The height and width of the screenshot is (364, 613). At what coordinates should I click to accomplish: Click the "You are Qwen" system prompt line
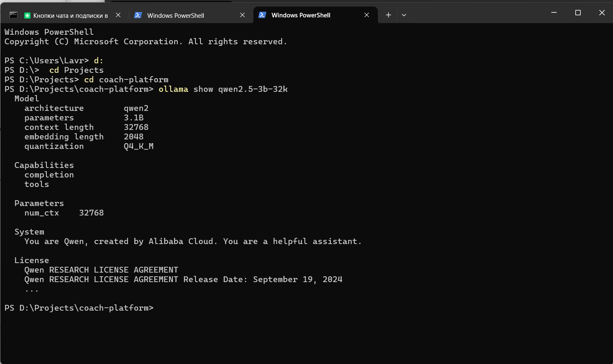pyautogui.click(x=193, y=242)
